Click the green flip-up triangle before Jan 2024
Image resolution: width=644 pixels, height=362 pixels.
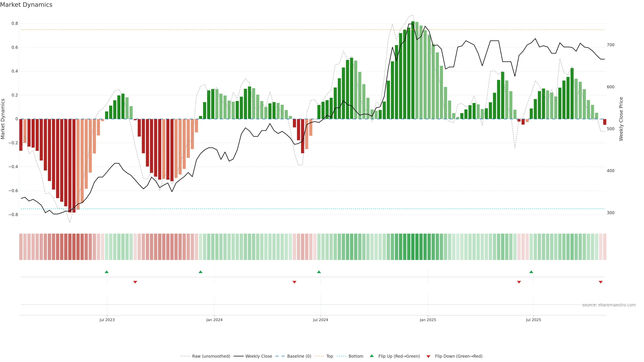coord(201,272)
